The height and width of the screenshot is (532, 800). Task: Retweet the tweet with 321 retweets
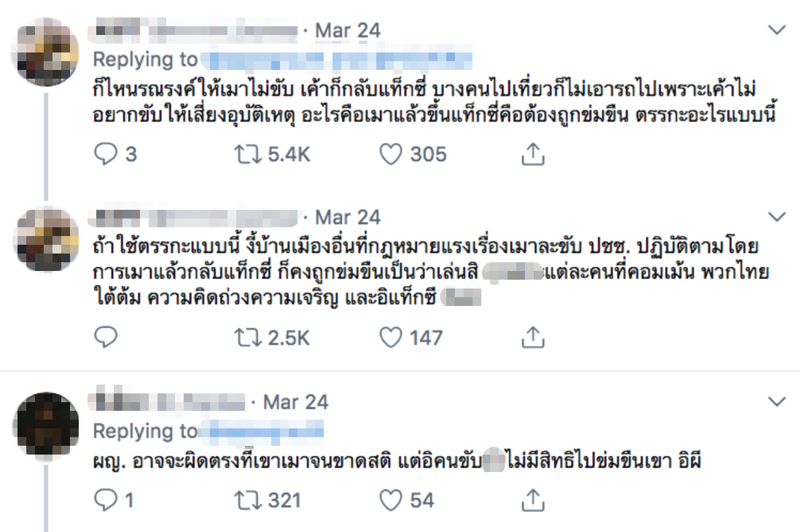tap(246, 500)
